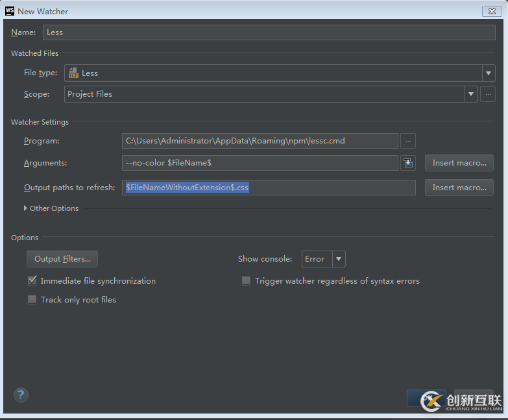Click the Output paths to refresh field

[269, 188]
